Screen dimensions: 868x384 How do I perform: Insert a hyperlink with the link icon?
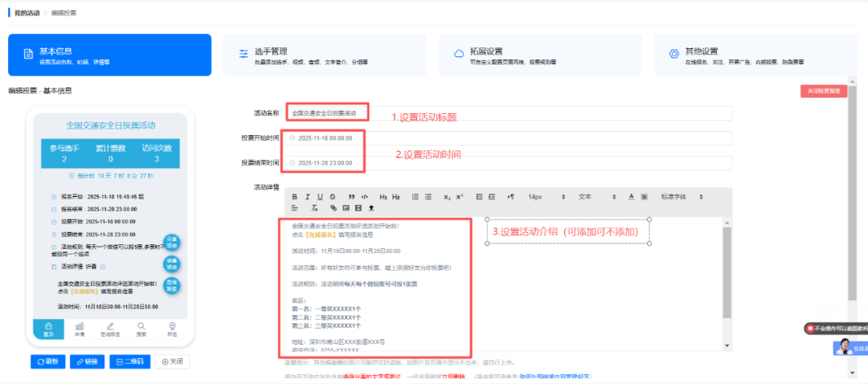coord(333,208)
